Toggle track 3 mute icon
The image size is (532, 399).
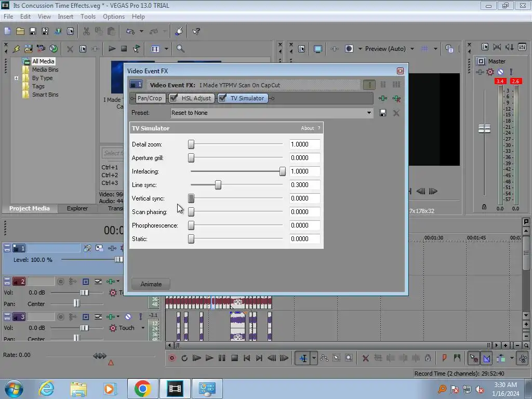[128, 316]
